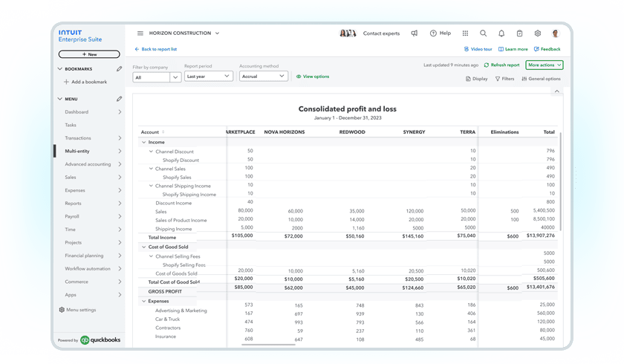Open the Report period dropdown
Image resolution: width=624 pixels, height=364 pixels.
tap(209, 76)
